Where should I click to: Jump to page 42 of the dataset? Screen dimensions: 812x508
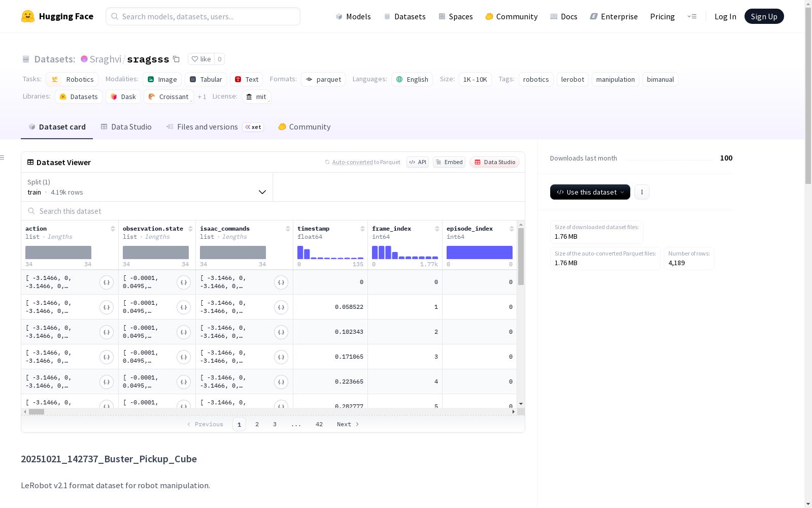coord(319,424)
